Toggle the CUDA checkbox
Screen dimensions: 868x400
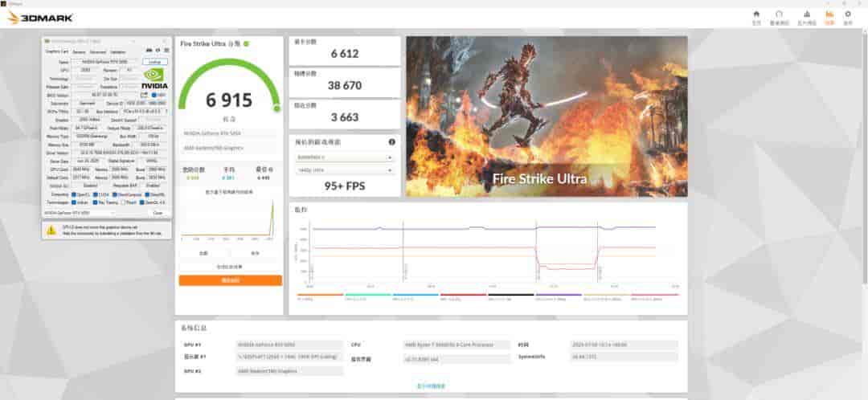click(x=95, y=194)
